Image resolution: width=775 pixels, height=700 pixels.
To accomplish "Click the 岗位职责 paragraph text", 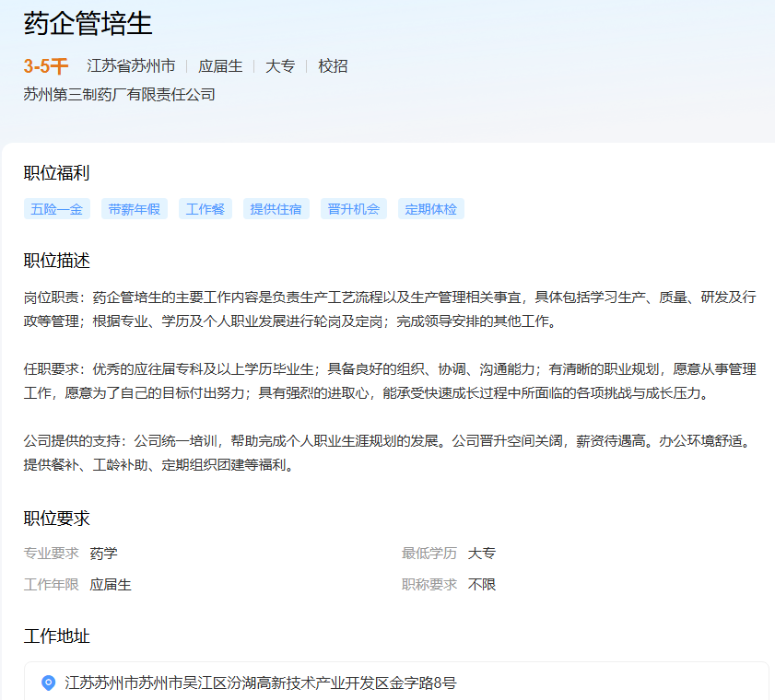I will (387, 309).
